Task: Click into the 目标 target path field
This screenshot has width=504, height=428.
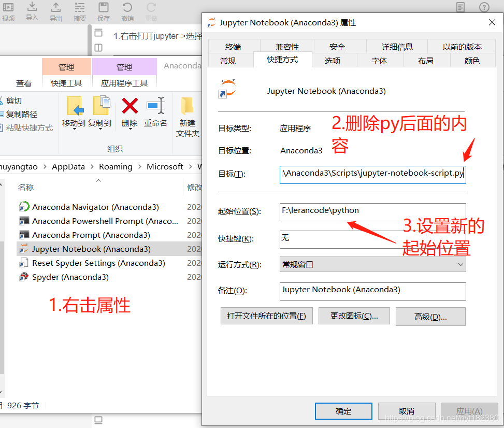Action: click(372, 175)
